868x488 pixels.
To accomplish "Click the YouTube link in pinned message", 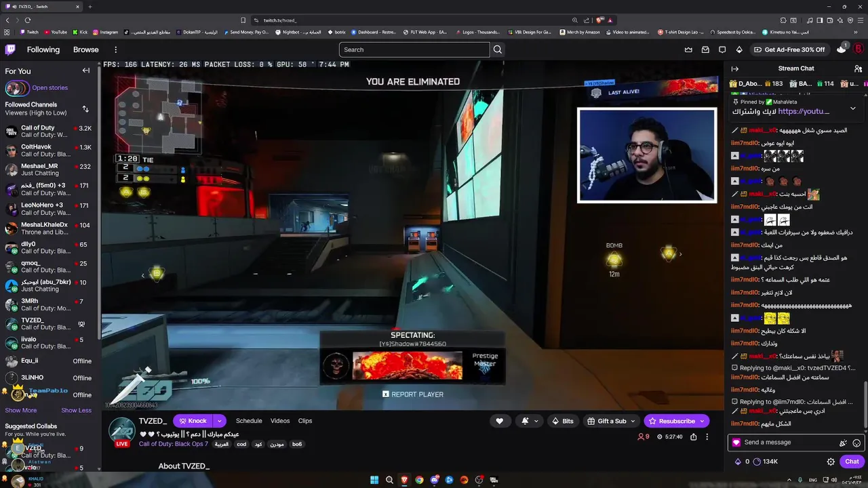I will pyautogui.click(x=804, y=111).
